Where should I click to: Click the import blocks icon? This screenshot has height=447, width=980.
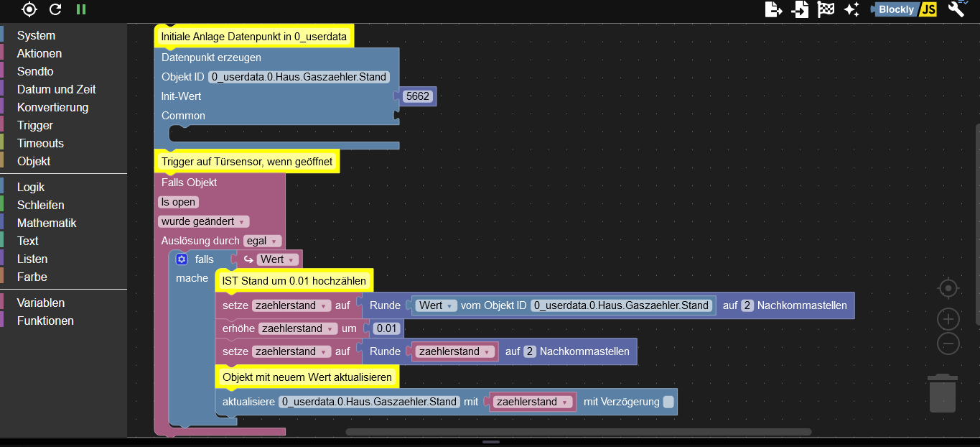801,9
